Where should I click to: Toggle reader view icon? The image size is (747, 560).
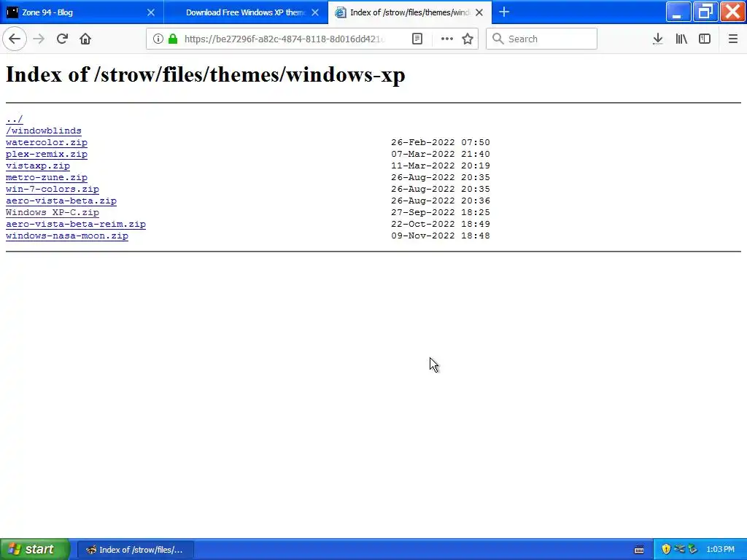click(417, 39)
